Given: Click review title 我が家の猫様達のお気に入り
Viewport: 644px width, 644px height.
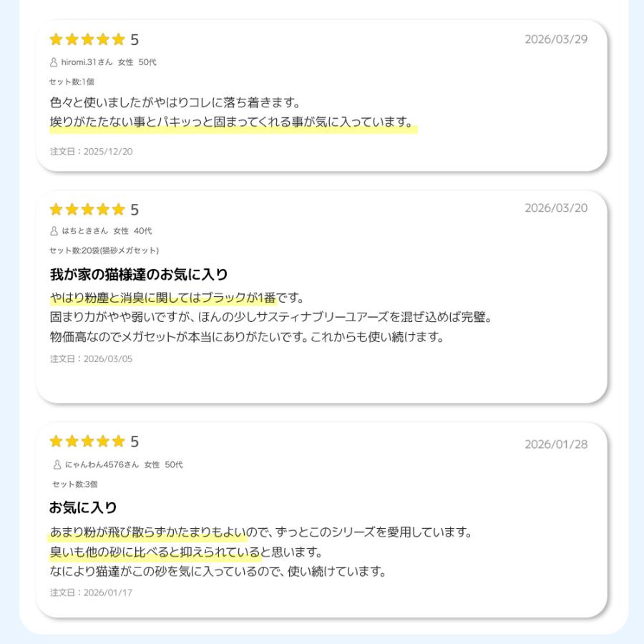Looking at the screenshot, I should (138, 274).
